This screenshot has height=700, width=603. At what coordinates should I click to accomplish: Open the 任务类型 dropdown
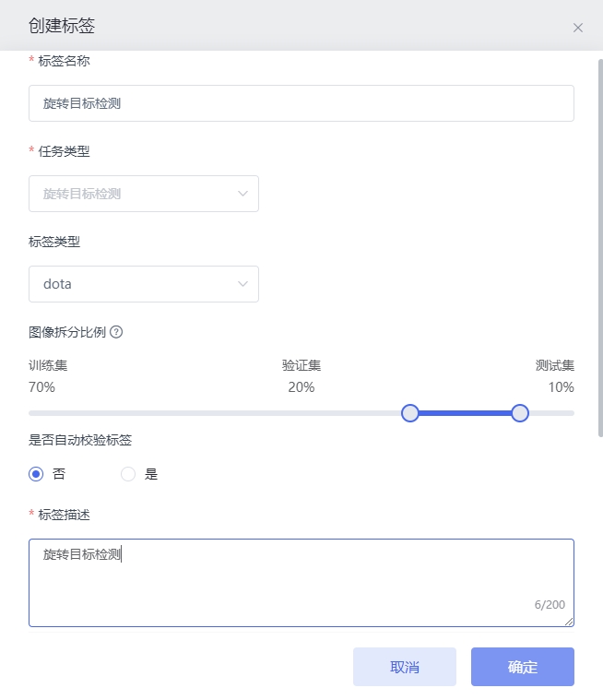click(144, 194)
